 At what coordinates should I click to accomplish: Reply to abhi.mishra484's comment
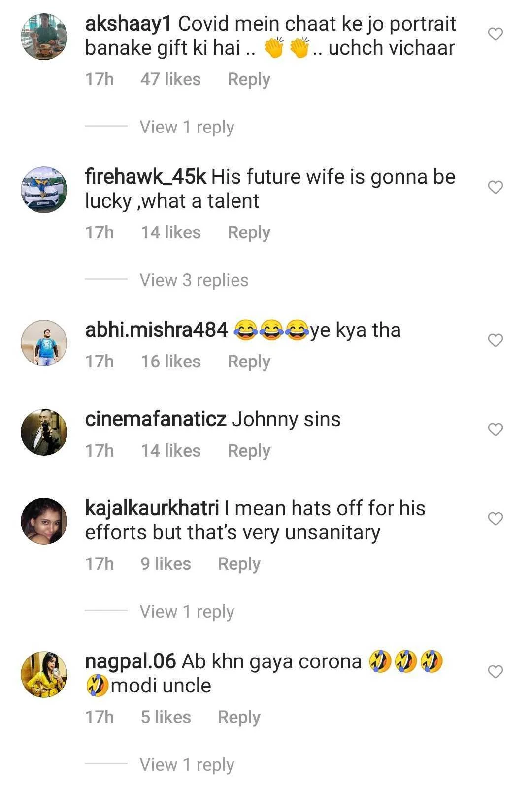click(x=249, y=362)
